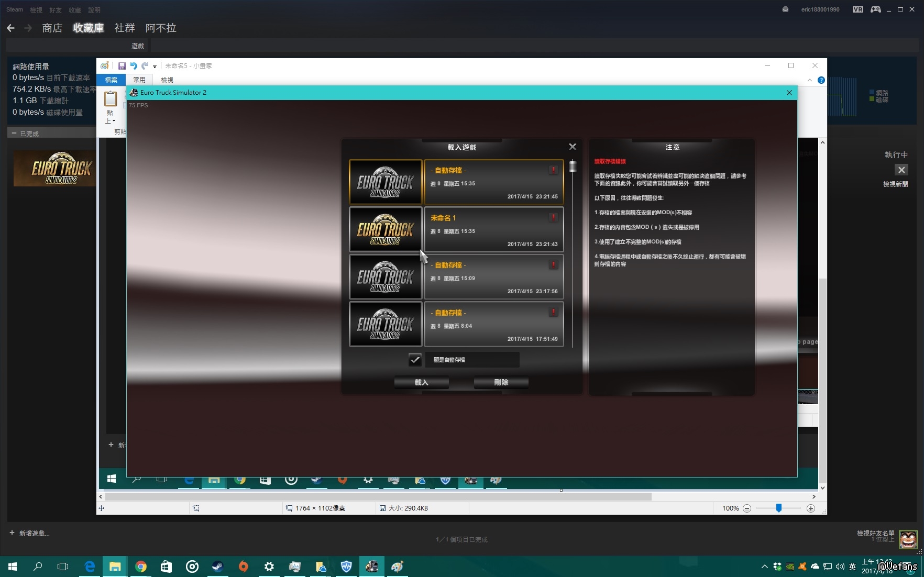This screenshot has width=924, height=577.
Task: Click the zoom in plus button in Paint
Action: 810,508
